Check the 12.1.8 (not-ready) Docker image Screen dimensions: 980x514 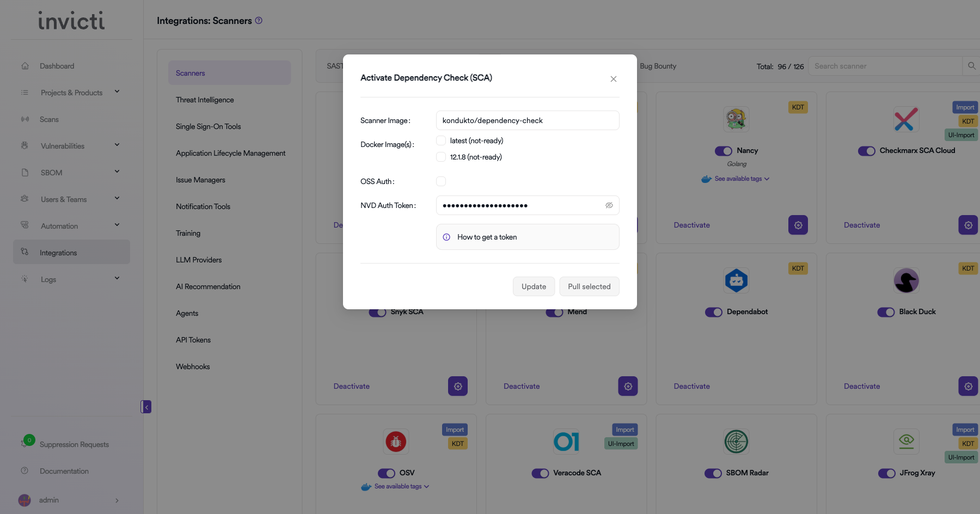click(441, 157)
